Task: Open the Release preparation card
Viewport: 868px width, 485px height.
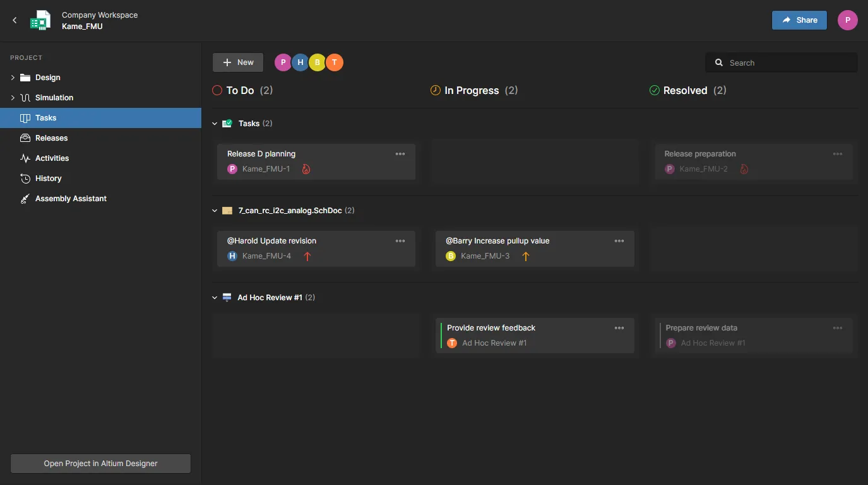Action: click(x=754, y=161)
